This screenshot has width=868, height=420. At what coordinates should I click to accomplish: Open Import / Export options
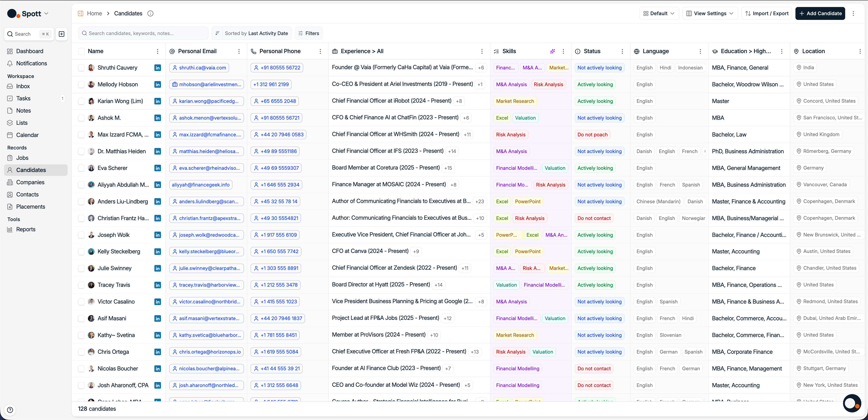coord(766,13)
